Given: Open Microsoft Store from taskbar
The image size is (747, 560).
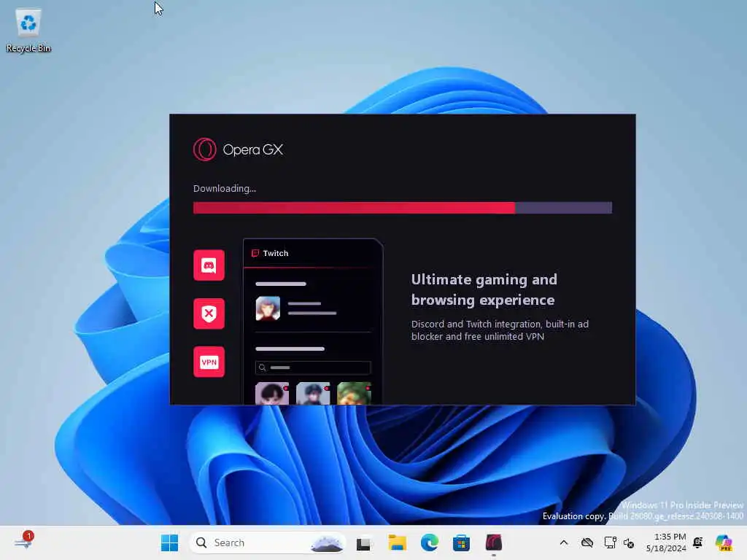Looking at the screenshot, I should pyautogui.click(x=461, y=542).
